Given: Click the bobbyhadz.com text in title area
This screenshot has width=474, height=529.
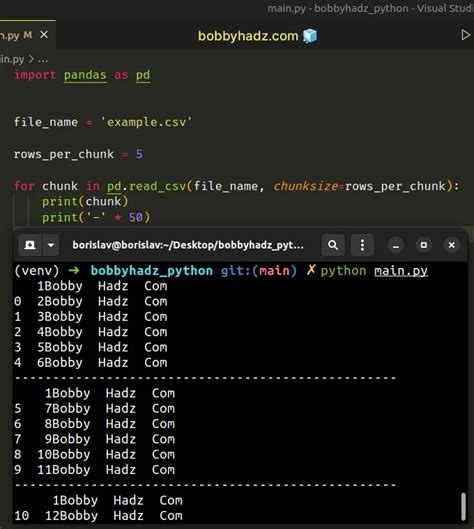Looking at the screenshot, I should click(248, 36).
